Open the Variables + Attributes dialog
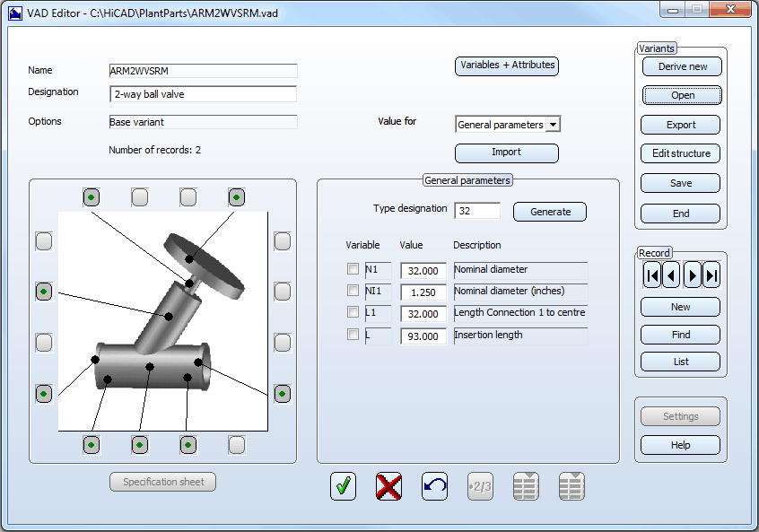This screenshot has height=532, width=759. 507,65
